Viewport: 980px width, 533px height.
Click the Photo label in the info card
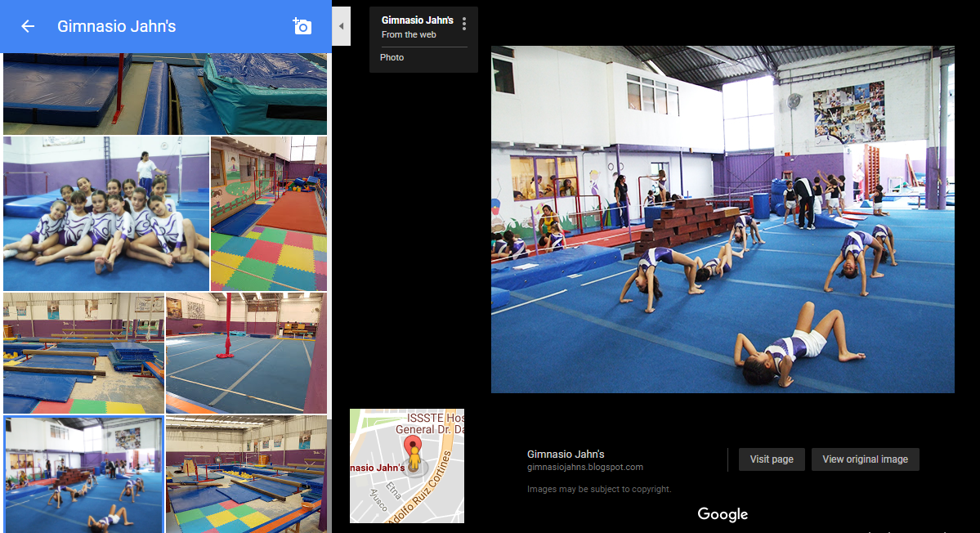(x=392, y=57)
